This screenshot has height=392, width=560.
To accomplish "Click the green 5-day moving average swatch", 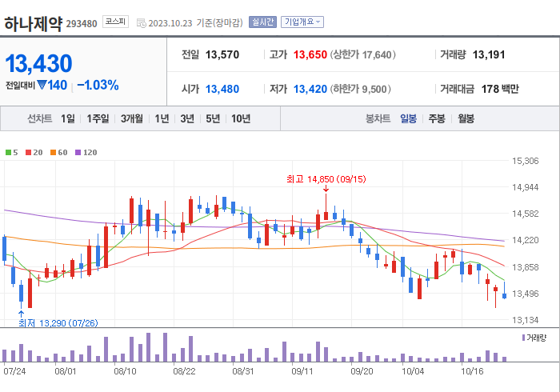I will tap(8, 153).
